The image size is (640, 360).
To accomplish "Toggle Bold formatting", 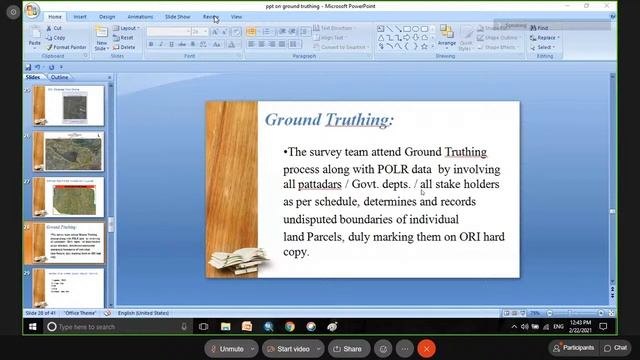I will pyautogui.click(x=151, y=44).
